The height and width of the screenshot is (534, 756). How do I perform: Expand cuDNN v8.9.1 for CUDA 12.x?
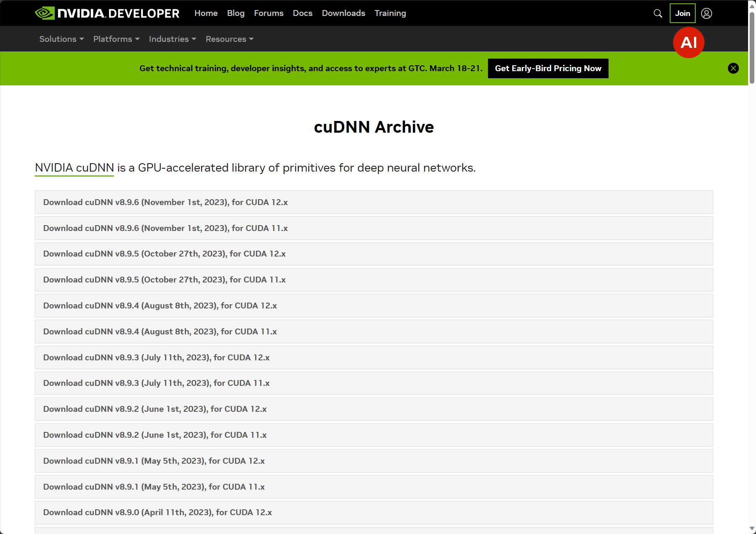point(374,461)
